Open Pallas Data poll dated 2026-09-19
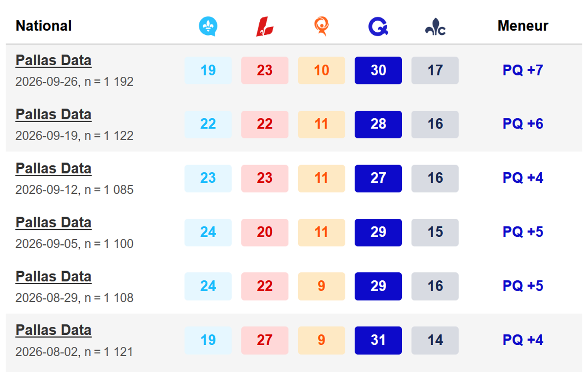Image resolution: width=588 pixels, height=372 pixels. tap(53, 115)
